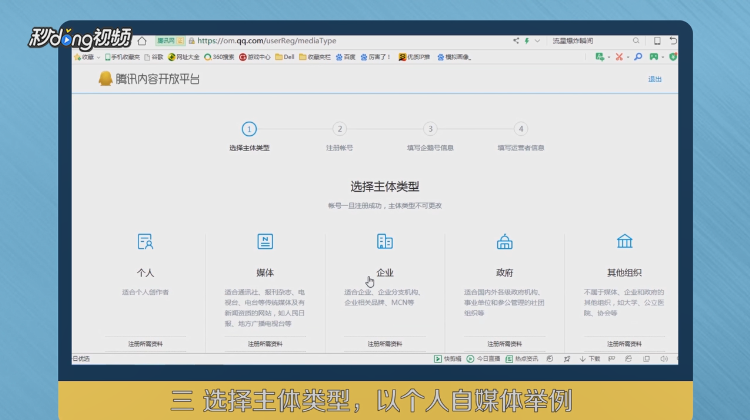Click the share icon in address bar

(x=516, y=41)
